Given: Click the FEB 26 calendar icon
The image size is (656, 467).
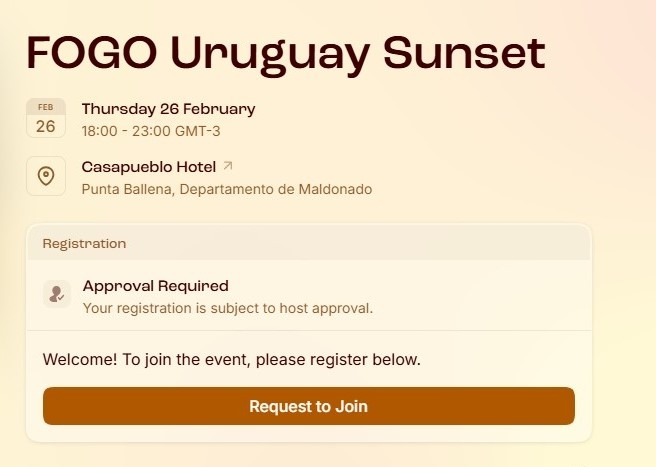Looking at the screenshot, I should click(x=46, y=118).
